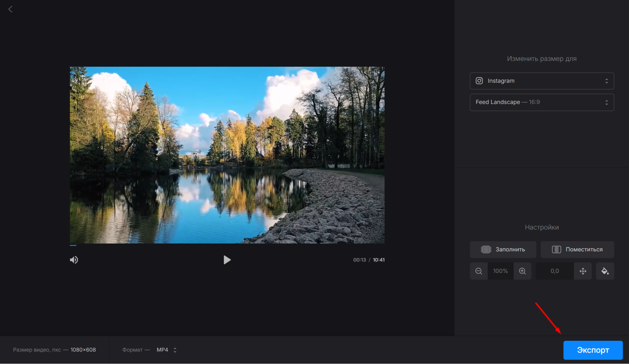Select the Заполнить fill mode
The width and height of the screenshot is (629, 364).
(503, 249)
